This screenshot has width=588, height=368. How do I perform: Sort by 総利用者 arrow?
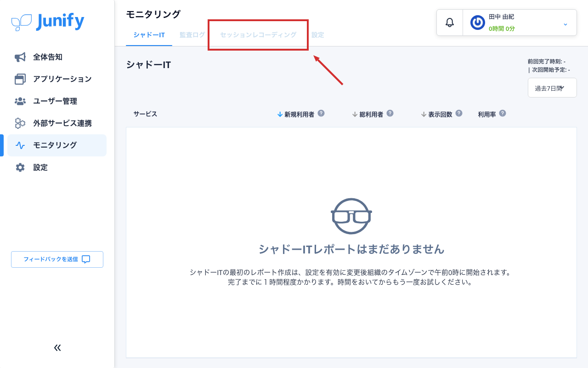click(355, 114)
